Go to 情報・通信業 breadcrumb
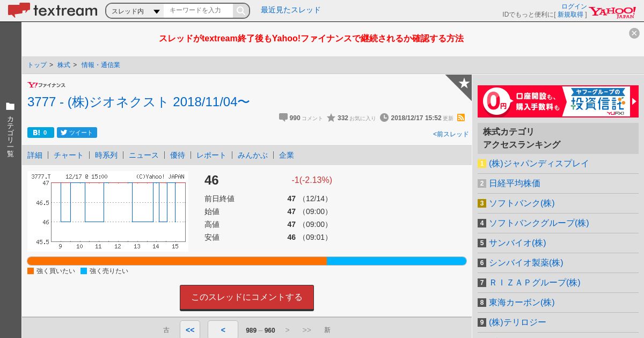 pos(101,65)
